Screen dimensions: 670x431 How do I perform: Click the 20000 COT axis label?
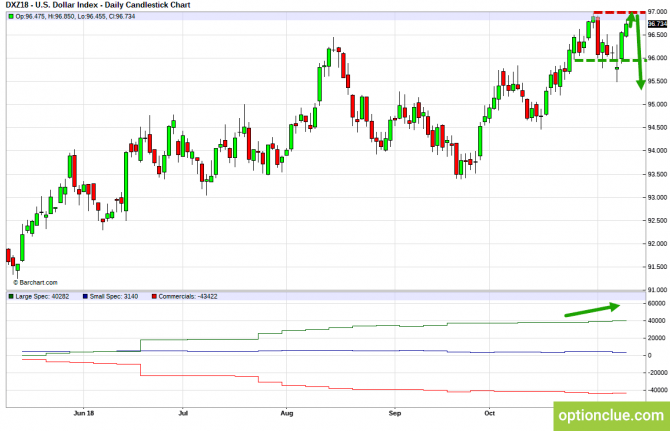pos(657,338)
